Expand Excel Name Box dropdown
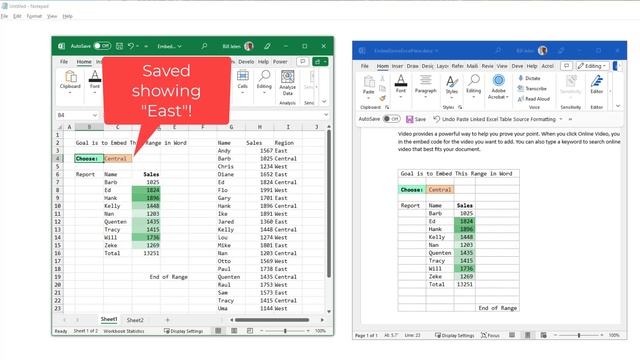 tap(95, 115)
